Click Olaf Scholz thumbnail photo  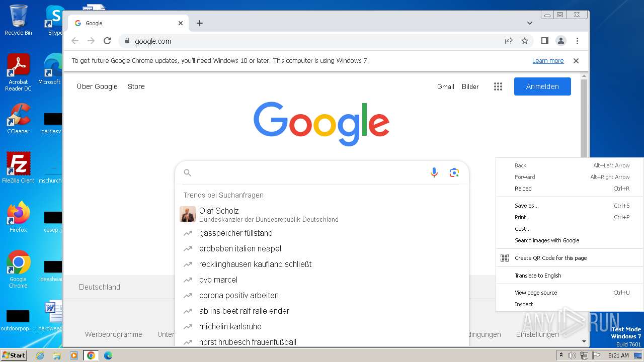(188, 215)
